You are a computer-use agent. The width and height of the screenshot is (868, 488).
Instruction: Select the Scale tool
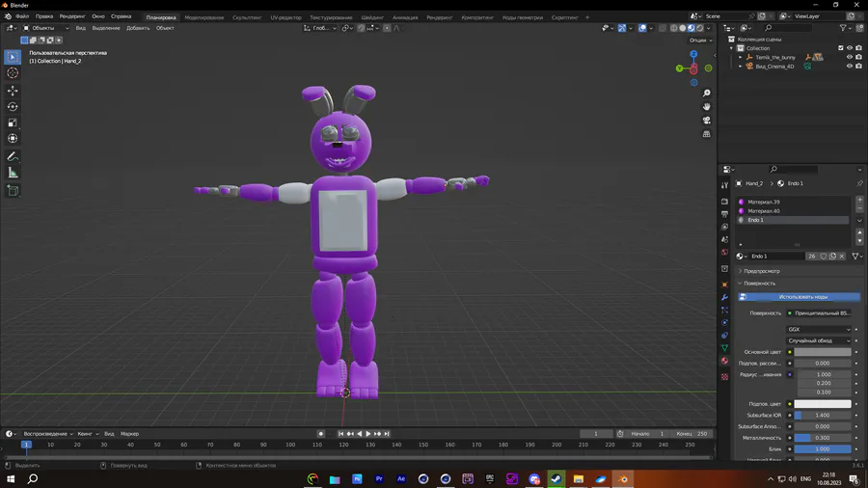[13, 122]
